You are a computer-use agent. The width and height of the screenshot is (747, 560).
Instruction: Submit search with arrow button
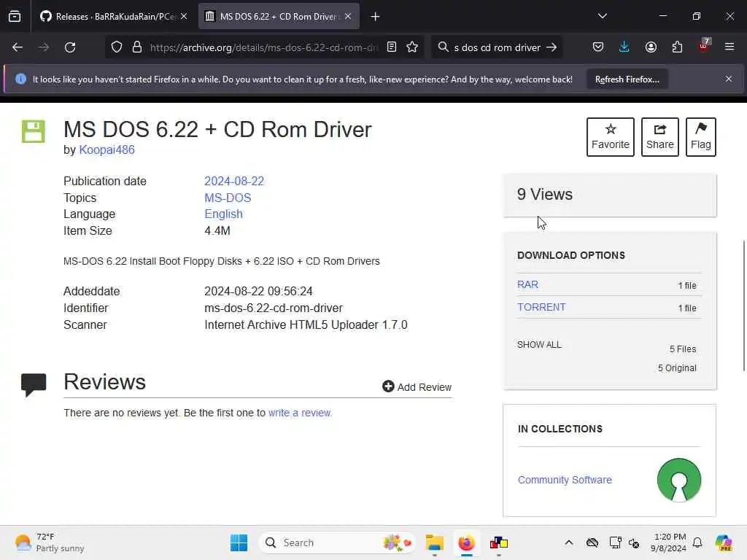point(551,47)
